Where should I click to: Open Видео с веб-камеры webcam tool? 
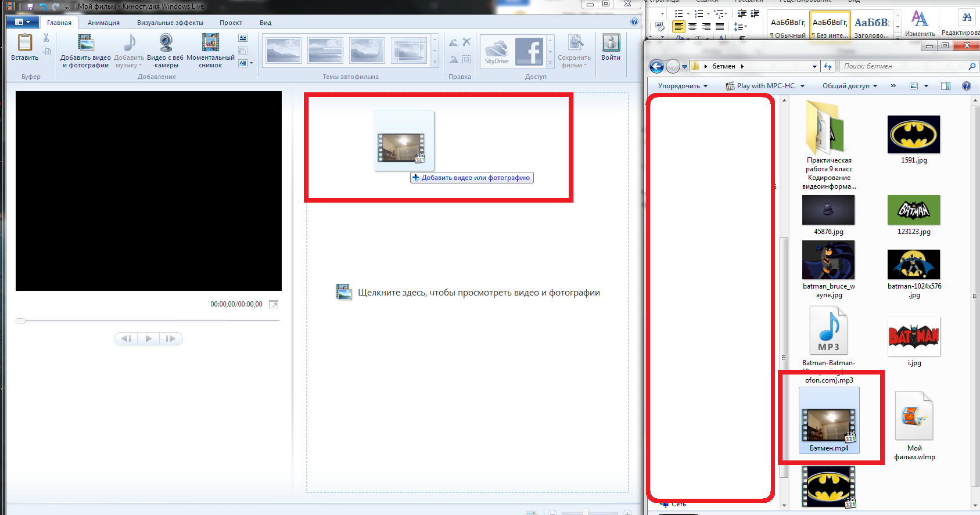coord(166,43)
